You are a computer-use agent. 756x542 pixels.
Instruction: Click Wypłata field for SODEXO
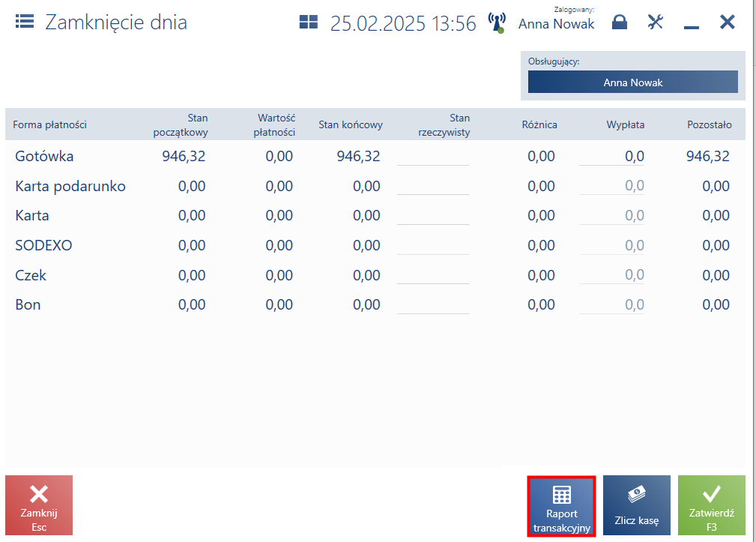[611, 245]
